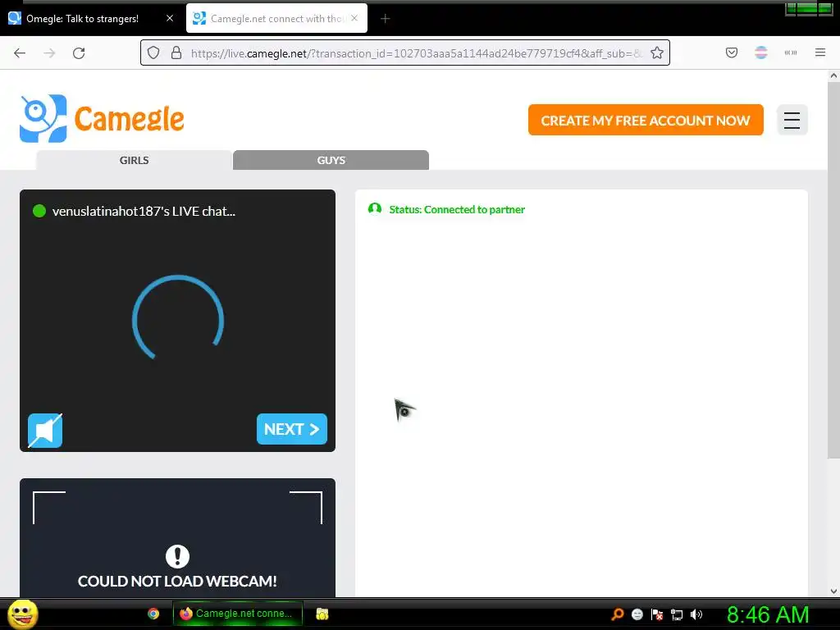Click the page scrollbar down arrow

click(833, 591)
